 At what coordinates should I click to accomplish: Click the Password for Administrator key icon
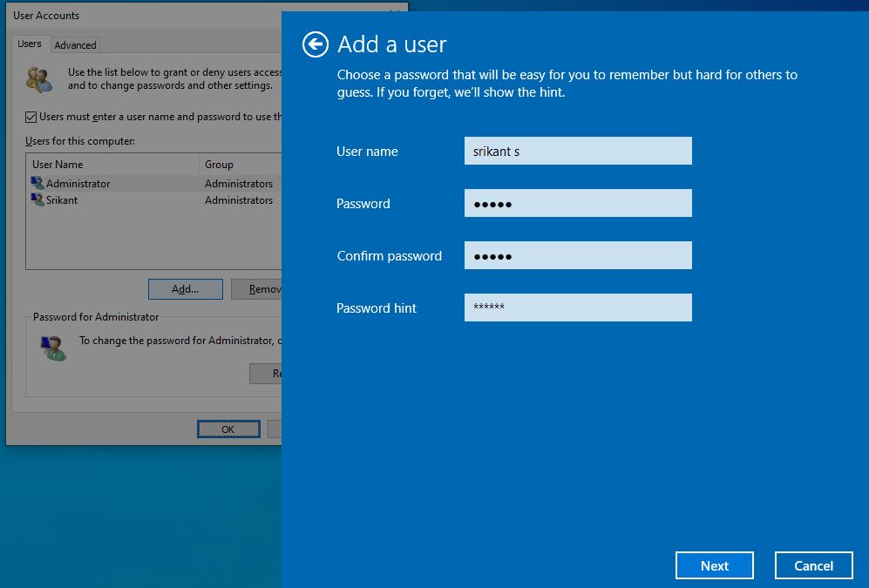51,347
